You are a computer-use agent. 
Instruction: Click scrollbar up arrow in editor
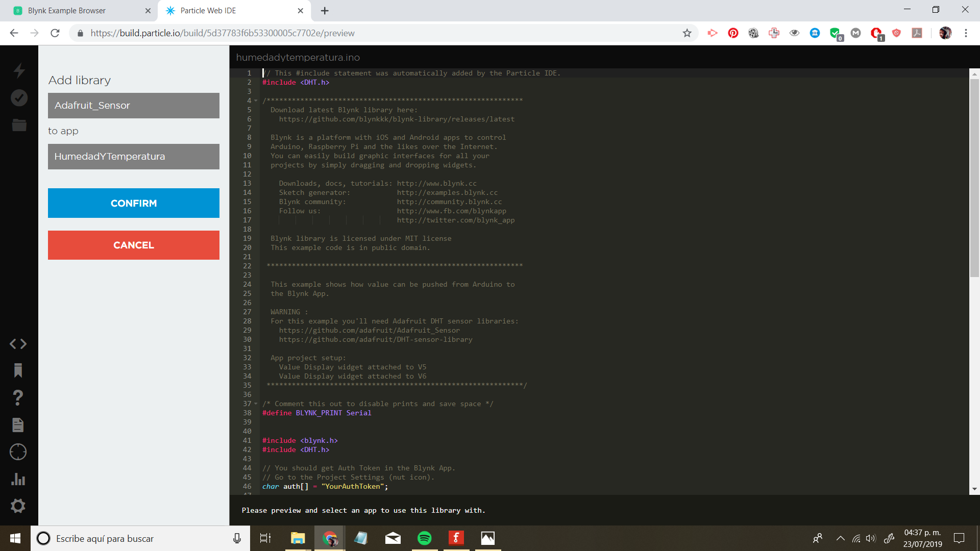click(x=974, y=74)
